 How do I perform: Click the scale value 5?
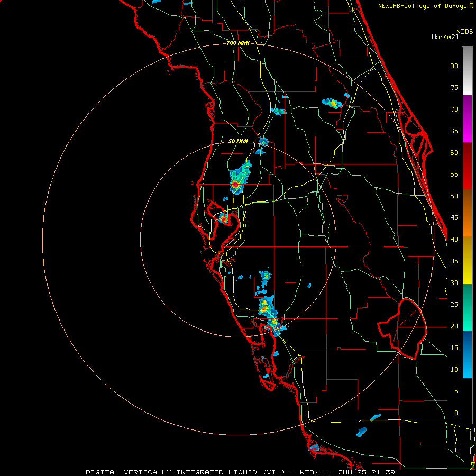456,391
